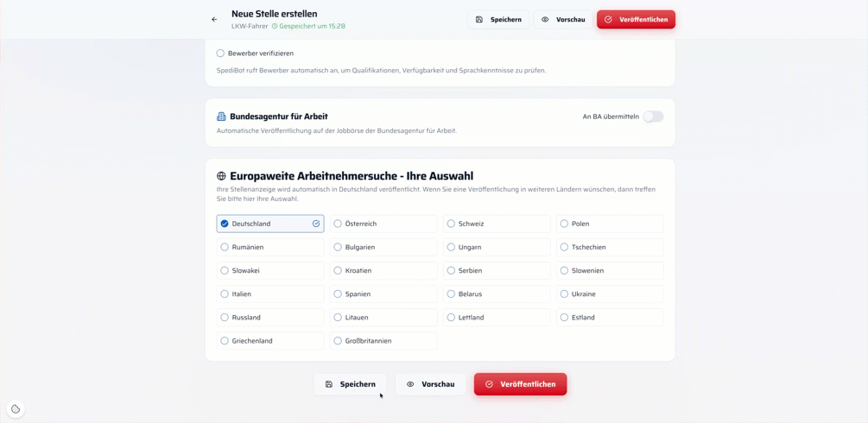Image resolution: width=868 pixels, height=423 pixels.
Task: Select the Russland country option
Action: pos(270,318)
